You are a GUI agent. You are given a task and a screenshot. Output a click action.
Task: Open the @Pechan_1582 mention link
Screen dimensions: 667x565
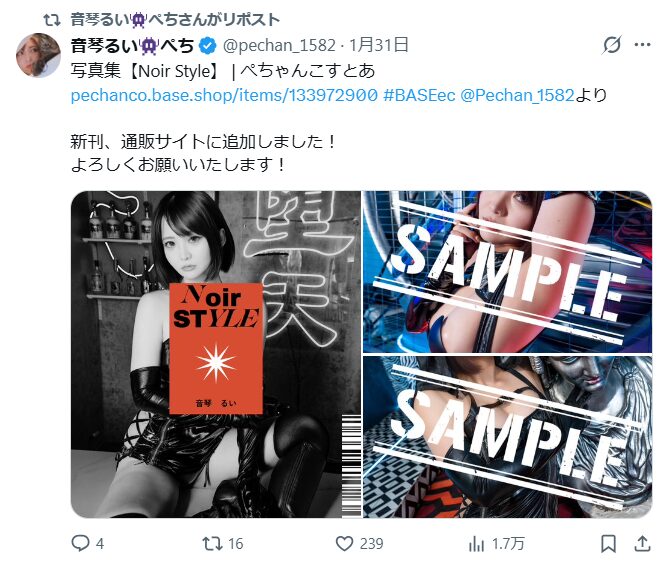pos(517,95)
